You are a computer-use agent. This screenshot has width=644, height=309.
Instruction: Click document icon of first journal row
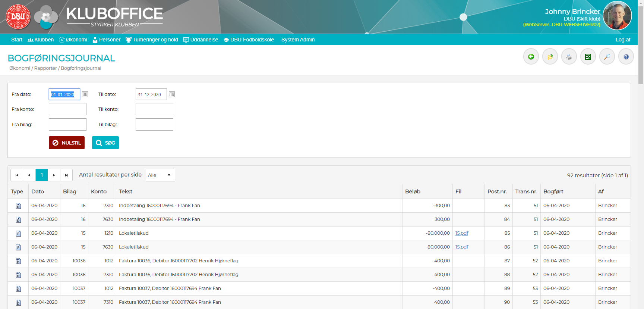(18, 206)
